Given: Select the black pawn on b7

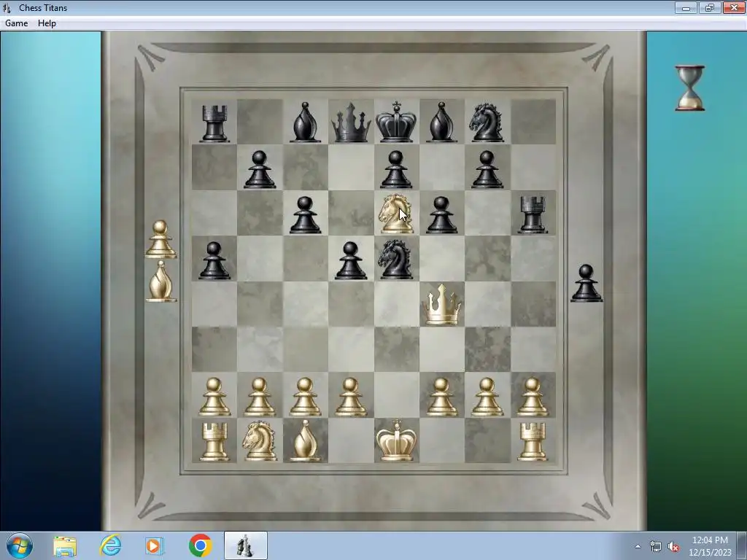Looking at the screenshot, I should pyautogui.click(x=260, y=169).
